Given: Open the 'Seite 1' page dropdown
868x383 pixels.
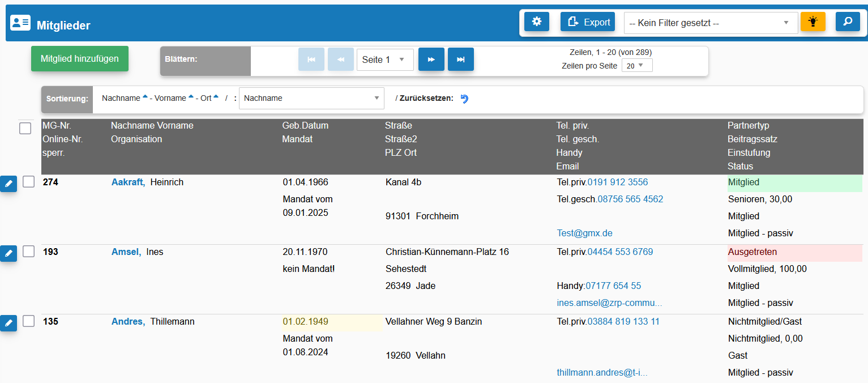Looking at the screenshot, I should tap(385, 59).
